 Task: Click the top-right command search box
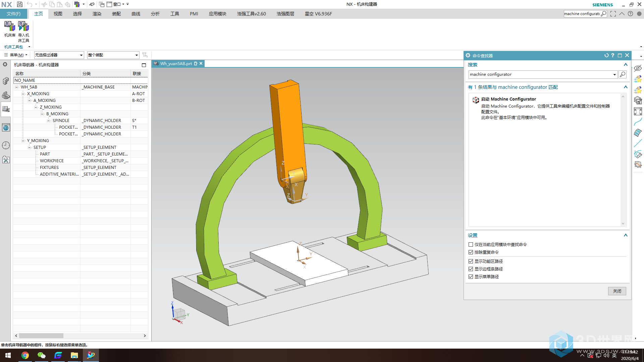pos(585,14)
